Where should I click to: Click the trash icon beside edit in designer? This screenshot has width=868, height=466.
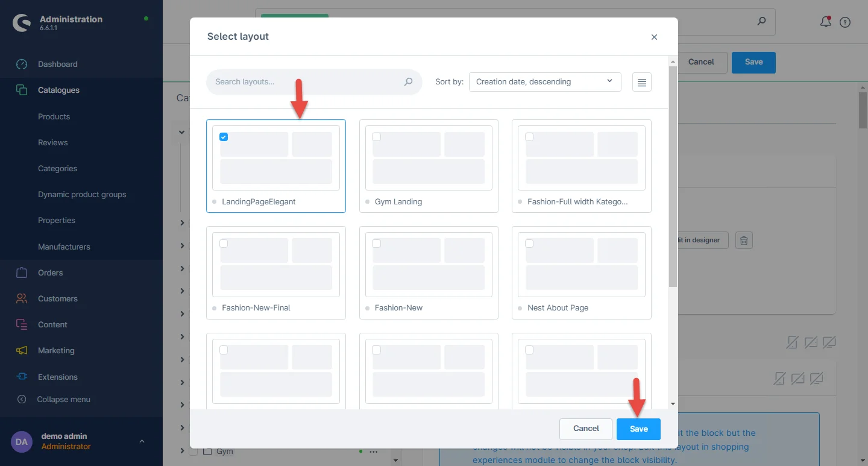coord(744,241)
